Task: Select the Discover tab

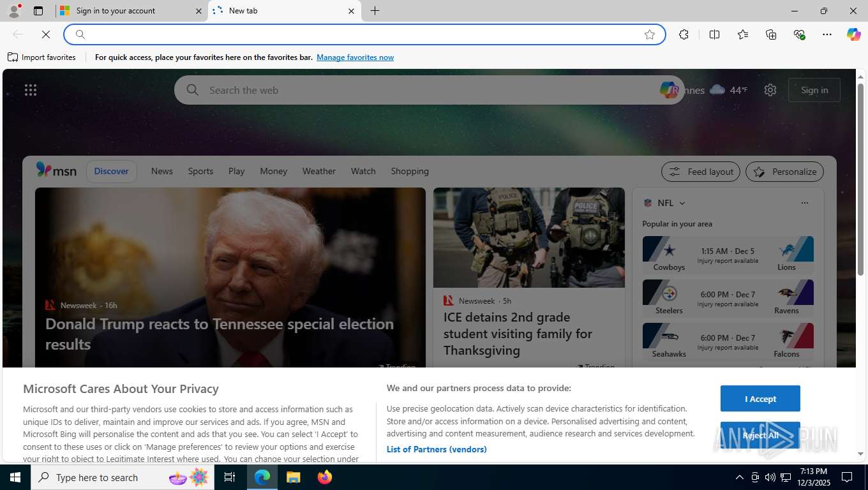Action: 111,171
